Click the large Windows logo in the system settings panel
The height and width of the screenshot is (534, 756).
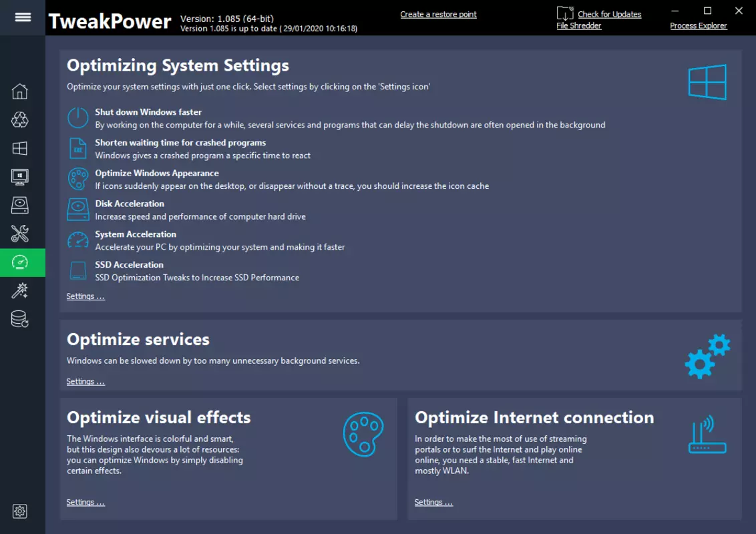[x=707, y=82]
